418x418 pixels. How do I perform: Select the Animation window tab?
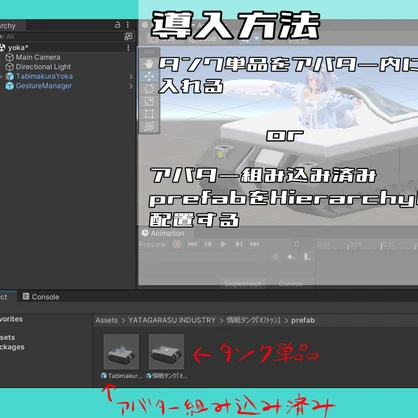click(x=163, y=233)
